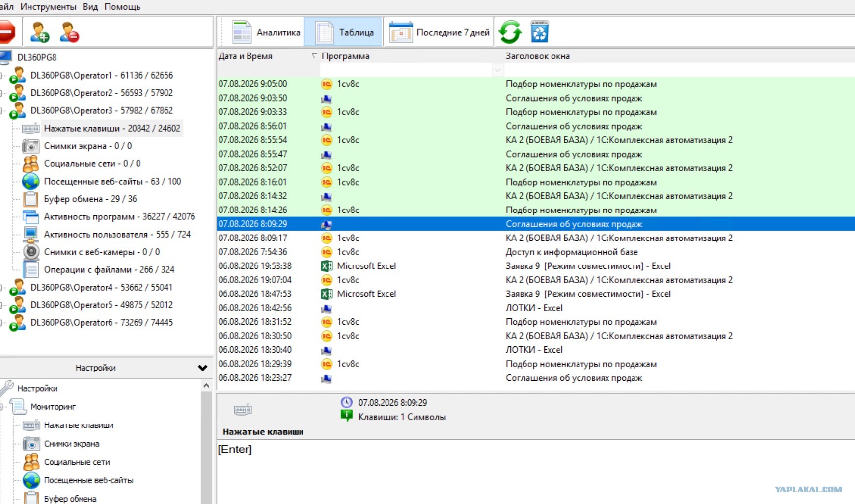
Task: Select DL360PG8\Operator3 user in tree
Action: (x=102, y=110)
